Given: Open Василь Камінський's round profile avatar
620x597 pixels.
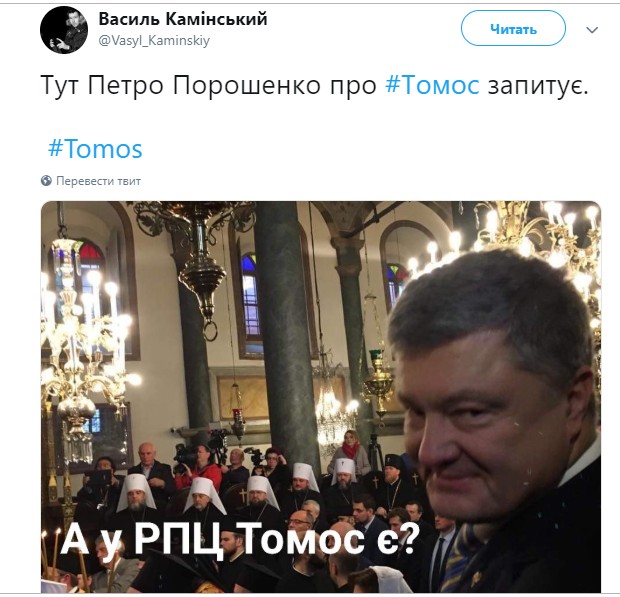Looking at the screenshot, I should (x=64, y=30).
